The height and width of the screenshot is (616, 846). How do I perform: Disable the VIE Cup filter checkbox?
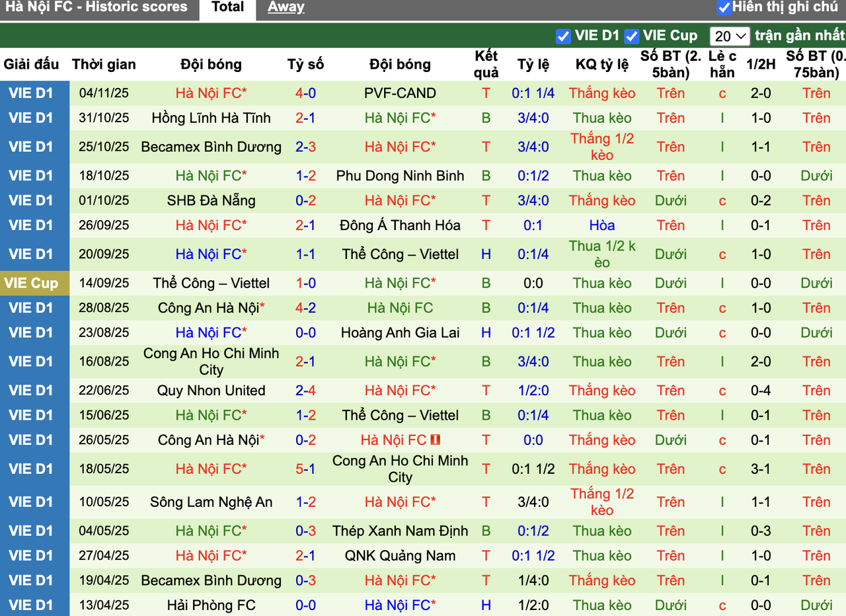click(631, 35)
